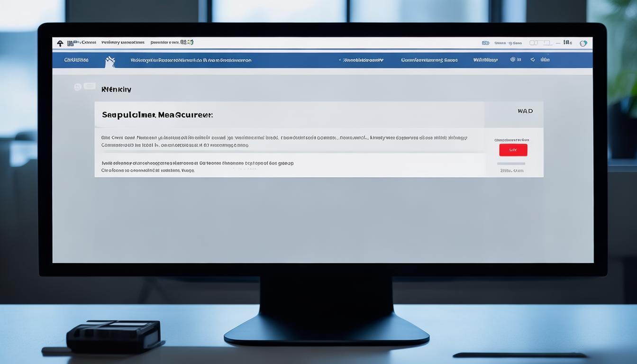Click the speech-bubble icon next to the page heading
The height and width of the screenshot is (364, 637).
click(x=90, y=86)
